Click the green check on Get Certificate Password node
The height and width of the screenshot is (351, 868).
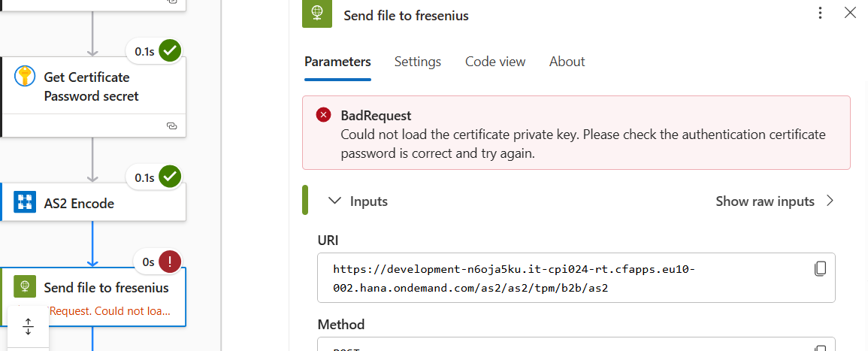[x=170, y=51]
